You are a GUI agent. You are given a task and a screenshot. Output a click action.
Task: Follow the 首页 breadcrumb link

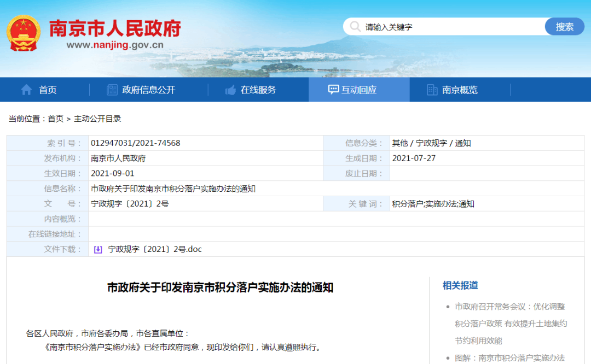pyautogui.click(x=55, y=119)
